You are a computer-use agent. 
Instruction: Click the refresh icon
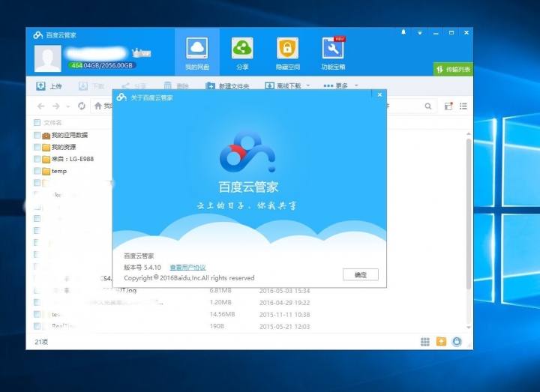[82, 106]
